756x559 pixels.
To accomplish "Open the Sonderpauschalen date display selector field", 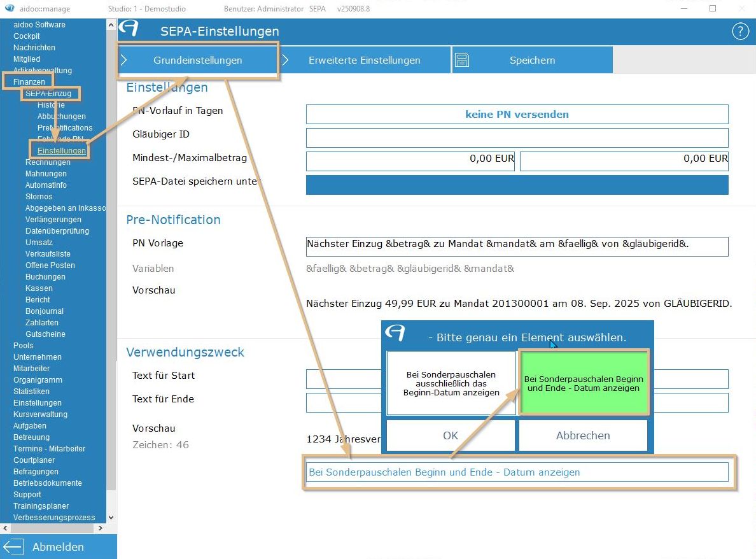I will (517, 472).
